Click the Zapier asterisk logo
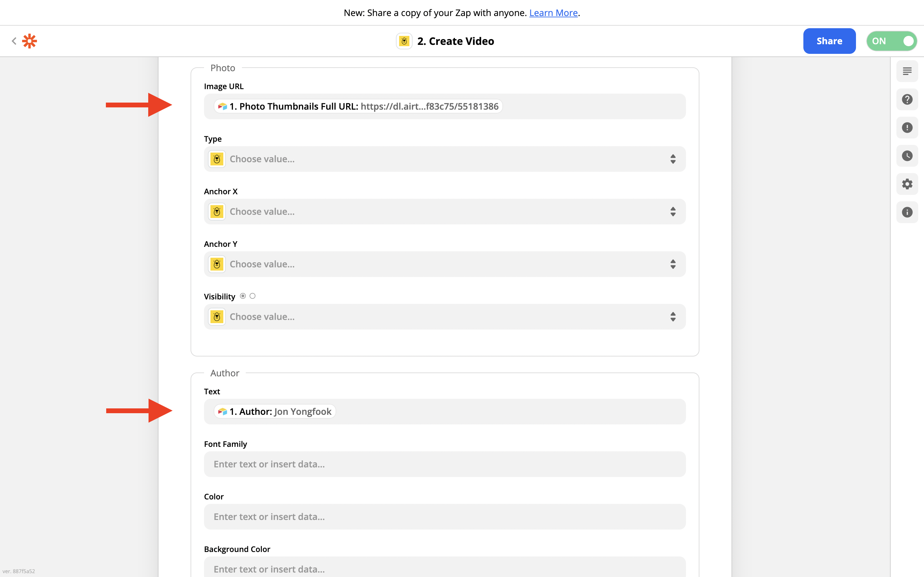924x577 pixels. click(x=30, y=41)
